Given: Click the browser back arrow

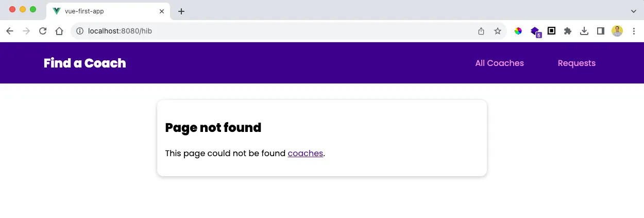Looking at the screenshot, I should [10, 31].
